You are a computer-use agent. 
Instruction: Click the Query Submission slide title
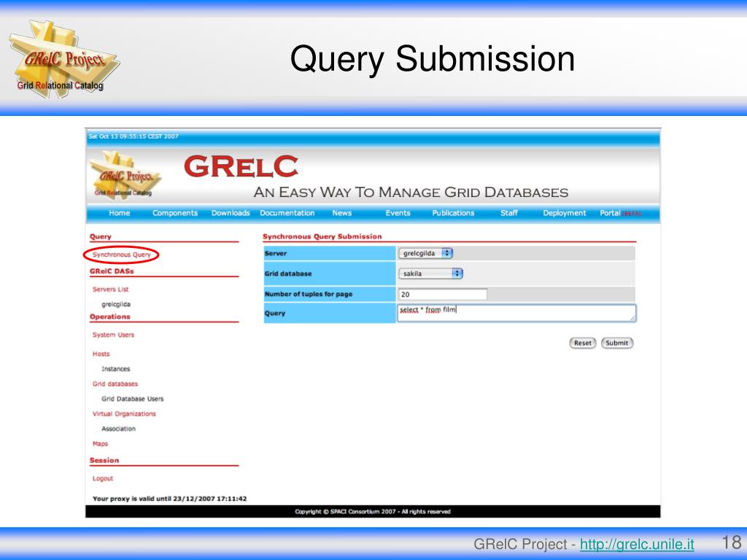tap(433, 58)
